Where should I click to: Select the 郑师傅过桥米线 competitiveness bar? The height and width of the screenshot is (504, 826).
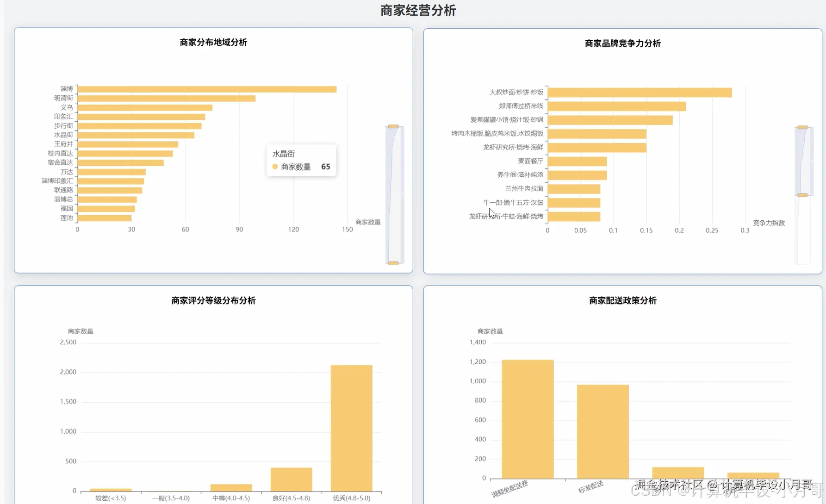pyautogui.click(x=617, y=106)
